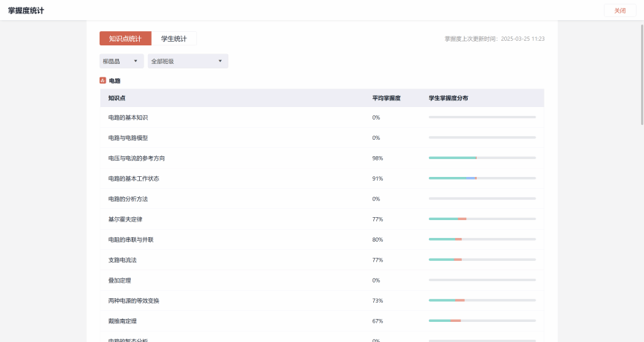
Task: Switch to the 知识点统计 tab
Action: point(125,39)
